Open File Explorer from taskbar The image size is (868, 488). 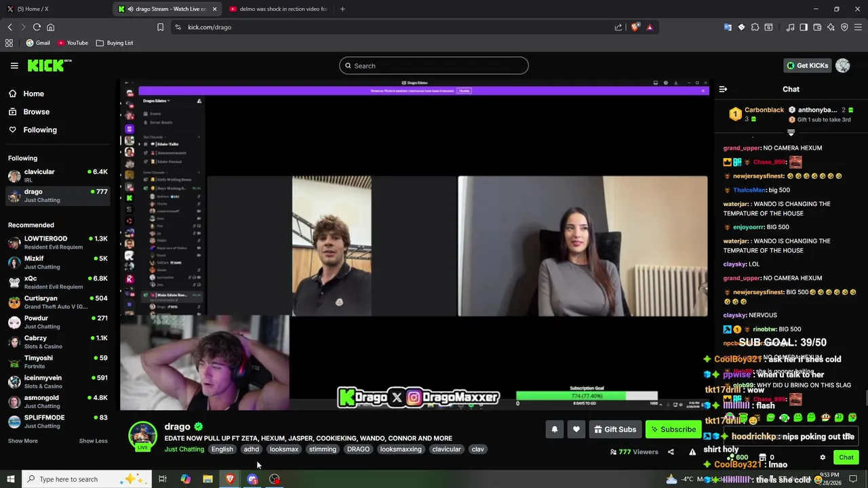coord(208,479)
